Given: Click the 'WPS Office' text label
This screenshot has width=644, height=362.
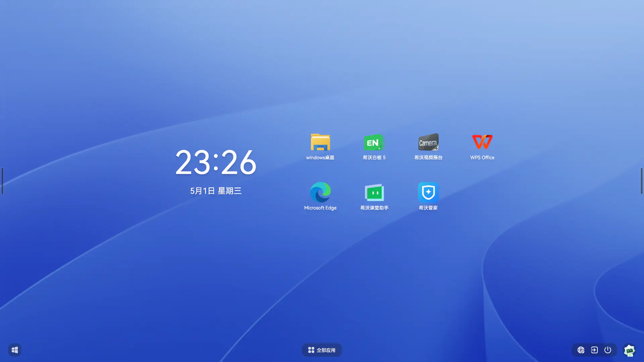Looking at the screenshot, I should tap(482, 158).
